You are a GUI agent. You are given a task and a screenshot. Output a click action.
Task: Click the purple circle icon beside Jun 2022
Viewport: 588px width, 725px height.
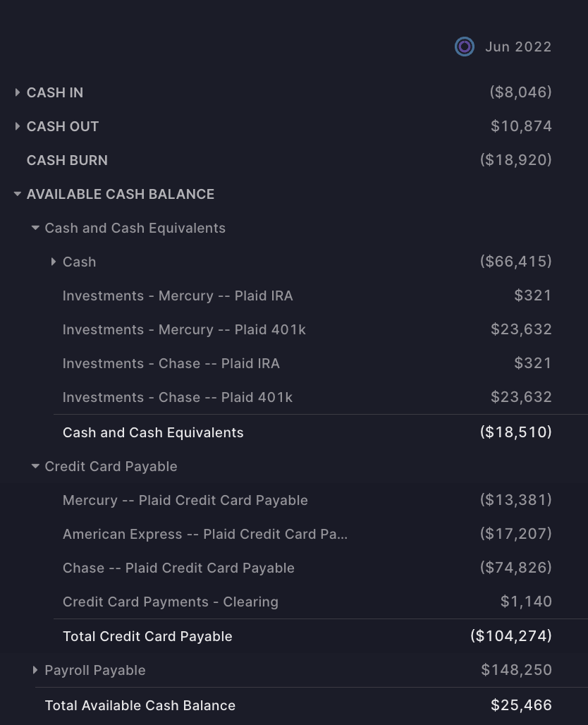click(x=464, y=47)
